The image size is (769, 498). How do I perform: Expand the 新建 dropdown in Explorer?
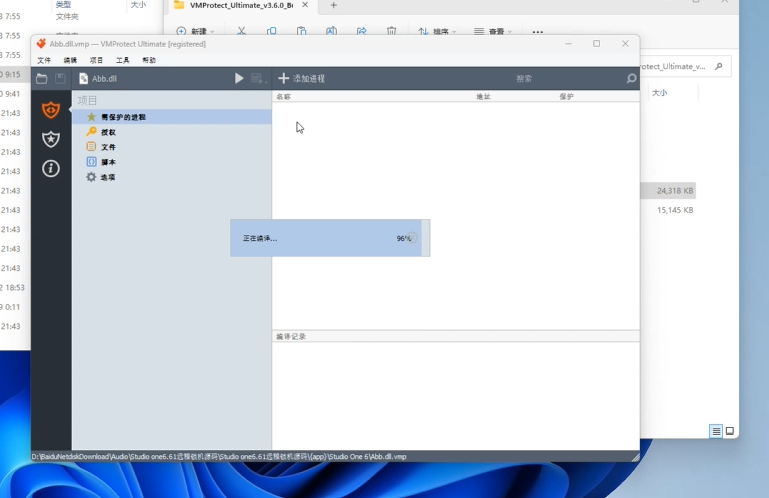[x=195, y=32]
